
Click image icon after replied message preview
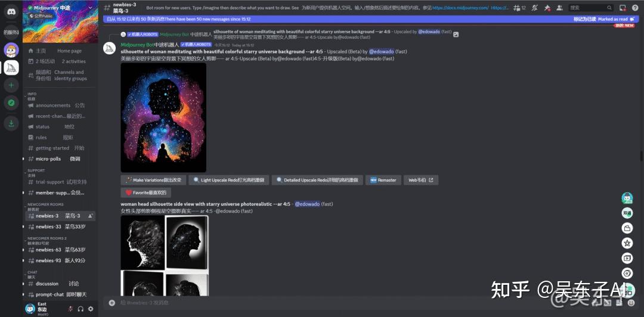click(x=456, y=35)
